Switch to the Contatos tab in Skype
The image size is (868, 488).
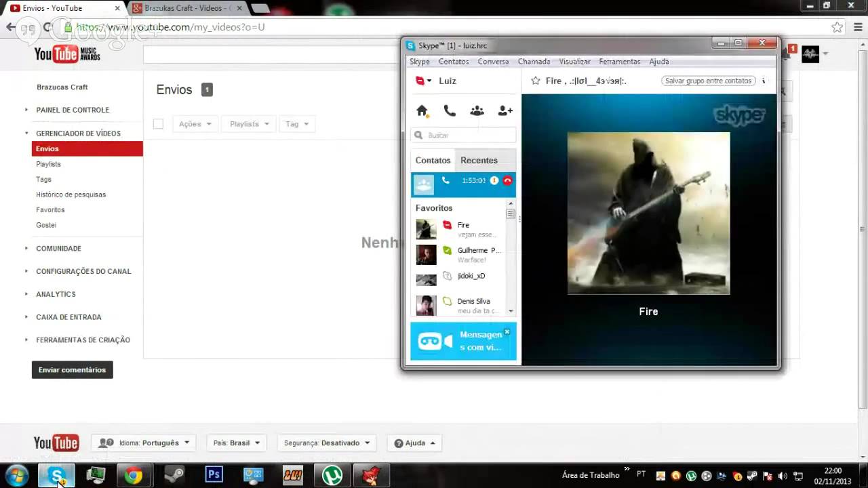pos(433,161)
